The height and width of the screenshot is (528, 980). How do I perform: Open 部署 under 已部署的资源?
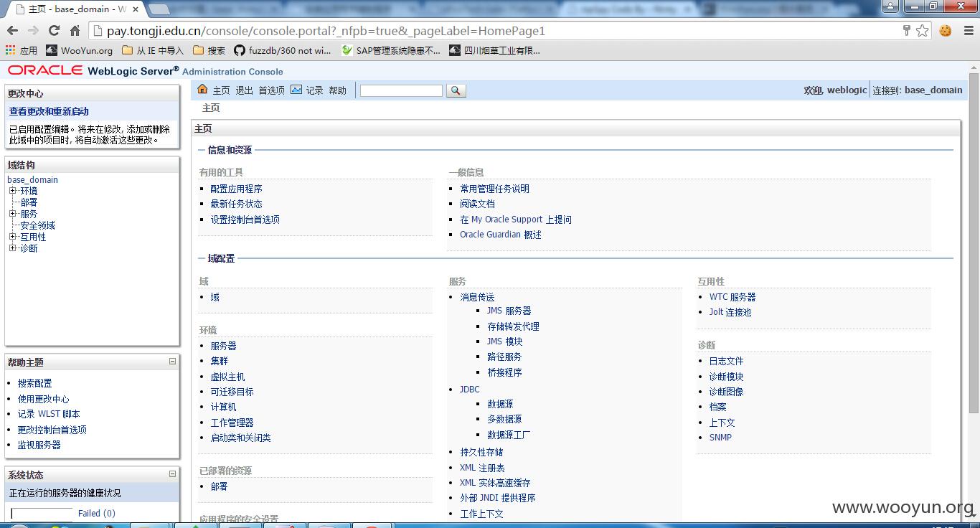click(219, 486)
